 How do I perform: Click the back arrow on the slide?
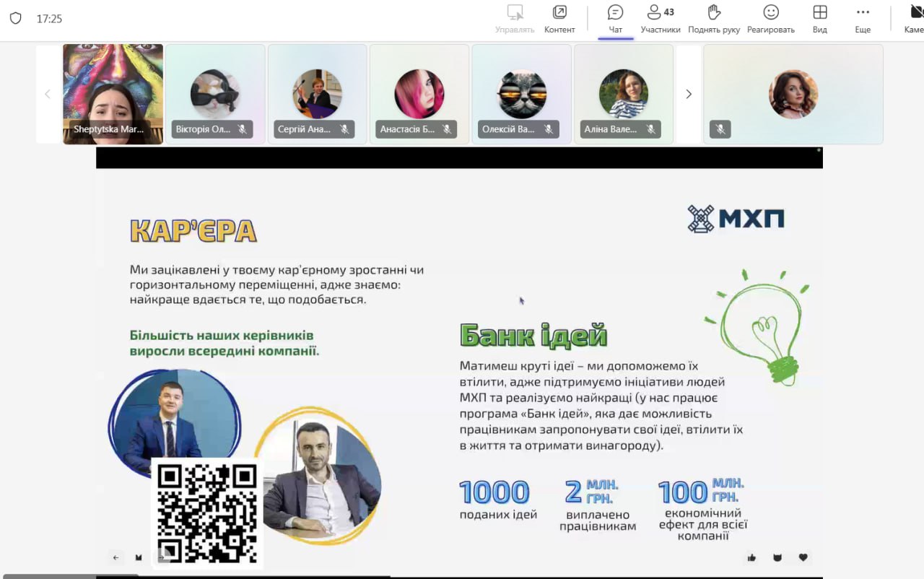115,557
